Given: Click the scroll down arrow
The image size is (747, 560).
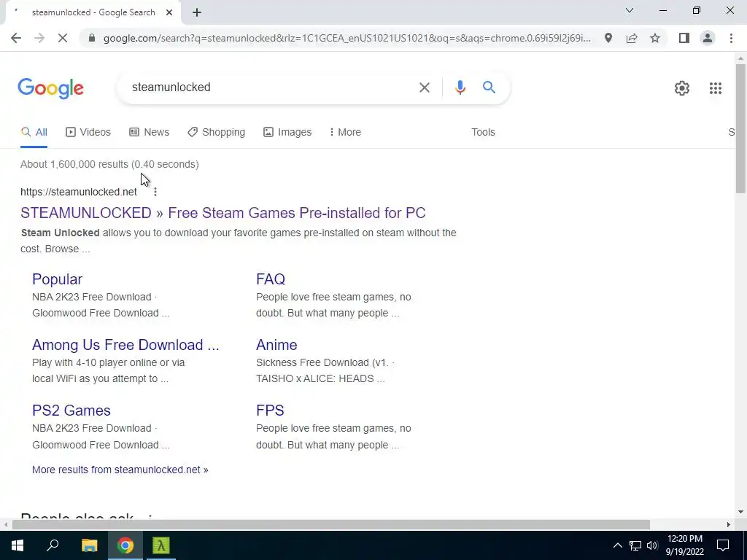Looking at the screenshot, I should click(x=740, y=512).
